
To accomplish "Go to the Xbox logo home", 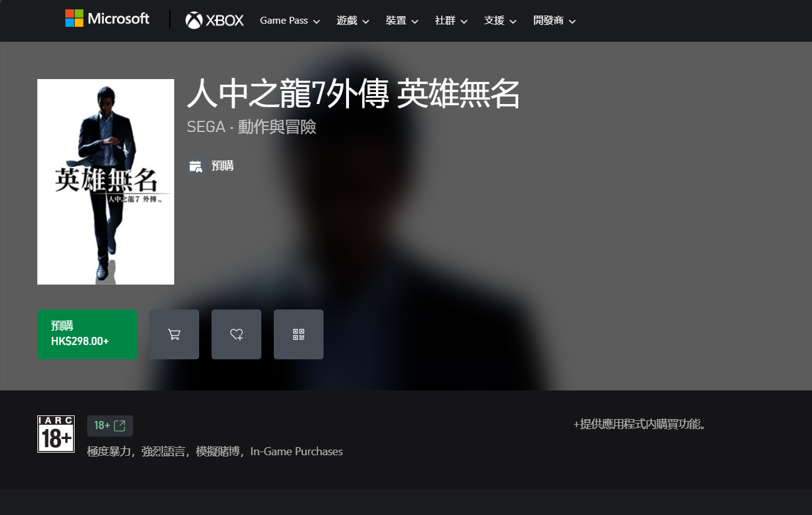I will tap(215, 21).
